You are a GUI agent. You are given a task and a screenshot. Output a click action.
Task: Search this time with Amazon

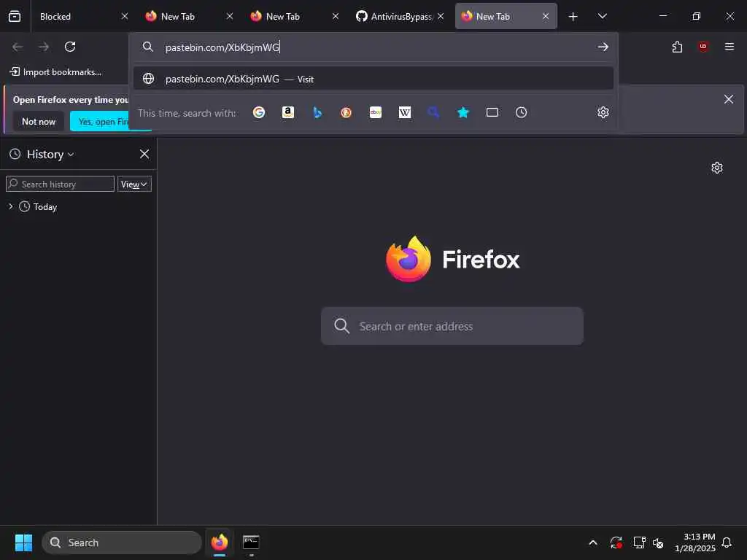[x=287, y=112]
